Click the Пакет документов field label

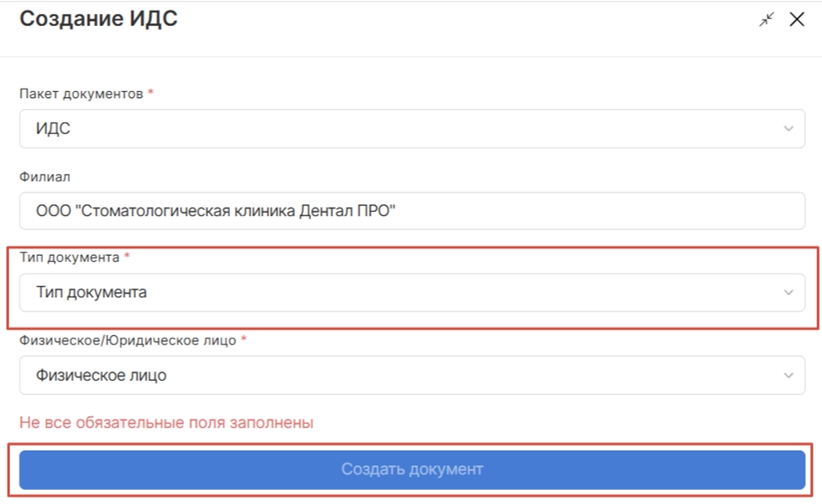tap(81, 94)
